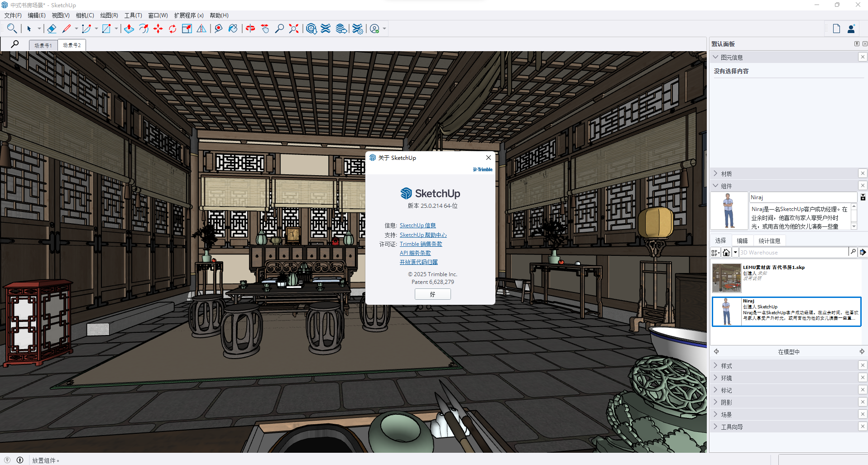
Task: Select the LEMU素材店 古代书房1.skp component thumbnail
Action: click(726, 278)
